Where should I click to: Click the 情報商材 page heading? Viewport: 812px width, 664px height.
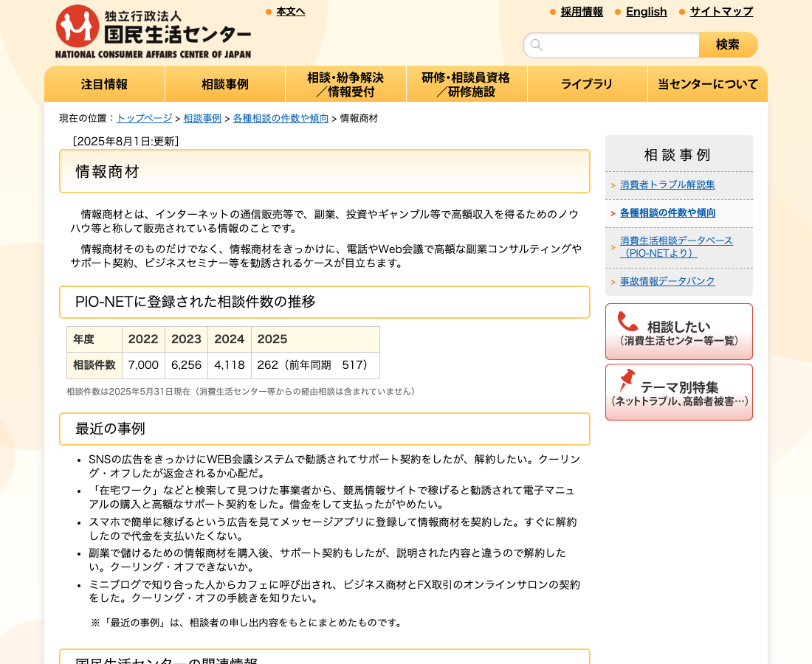pos(325,171)
